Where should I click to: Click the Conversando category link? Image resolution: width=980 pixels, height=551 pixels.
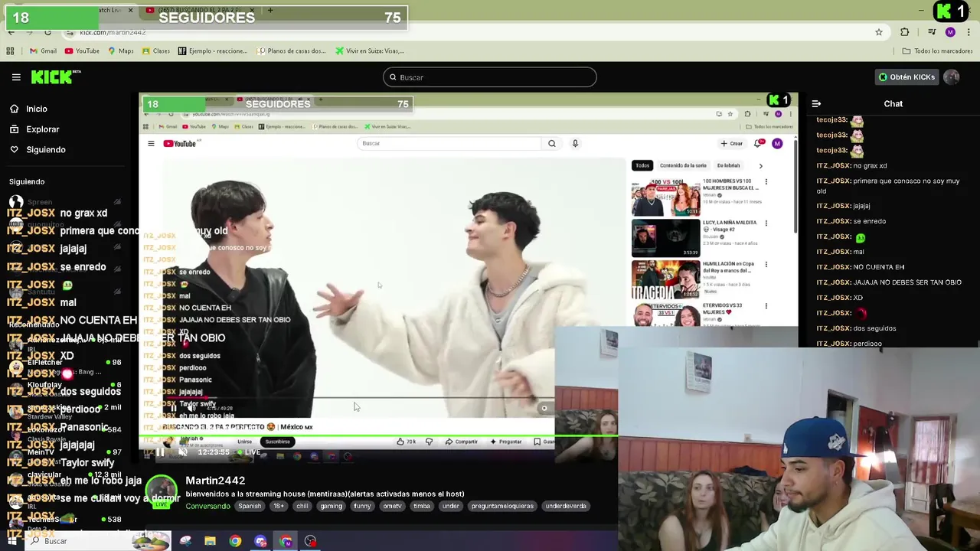click(x=207, y=506)
